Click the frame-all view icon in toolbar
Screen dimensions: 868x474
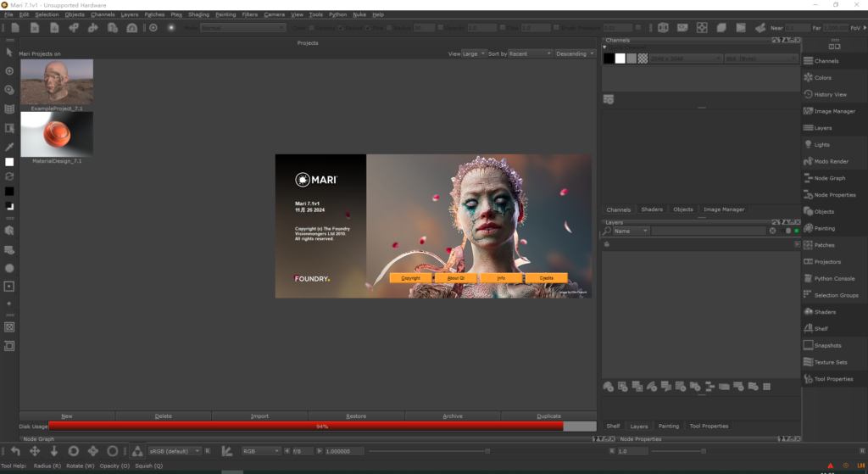click(x=702, y=28)
